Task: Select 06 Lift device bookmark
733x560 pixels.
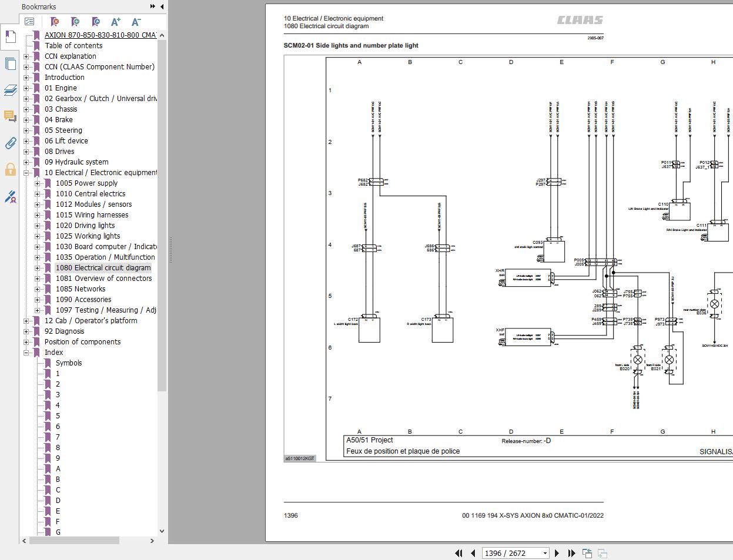Action: [x=66, y=141]
